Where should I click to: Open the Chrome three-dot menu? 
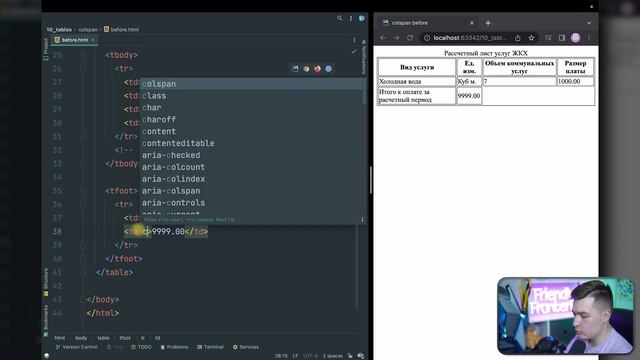[x=589, y=38]
